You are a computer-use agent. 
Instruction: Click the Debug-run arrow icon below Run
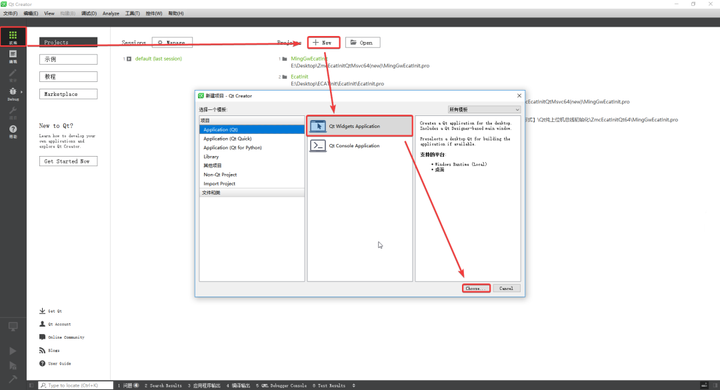(x=13, y=366)
